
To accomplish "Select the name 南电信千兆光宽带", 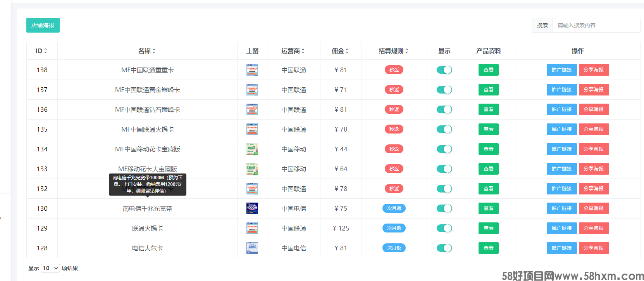I will pos(148,209).
